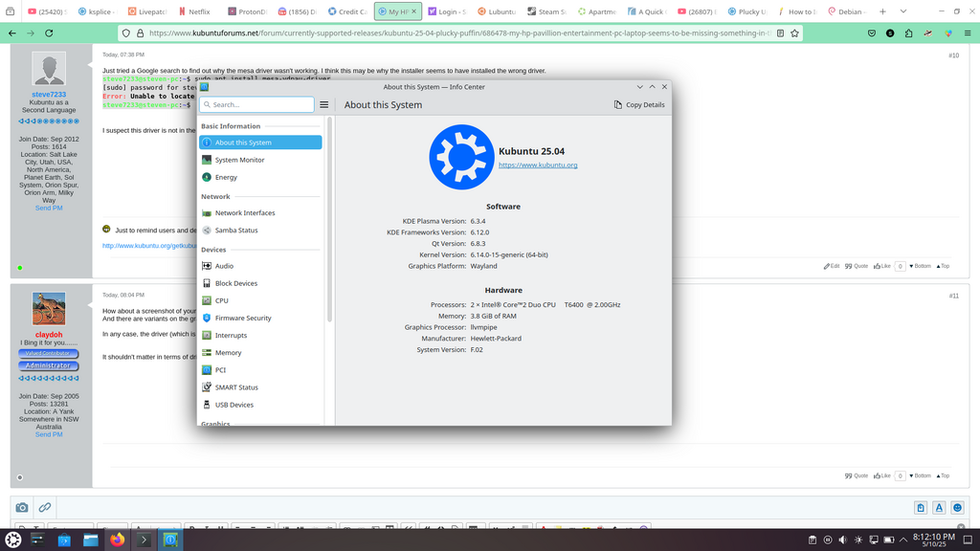Open the KDE application launcher

(13, 540)
